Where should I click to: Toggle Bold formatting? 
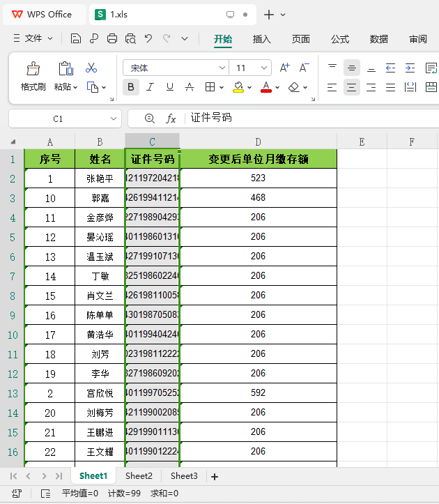coord(131,87)
